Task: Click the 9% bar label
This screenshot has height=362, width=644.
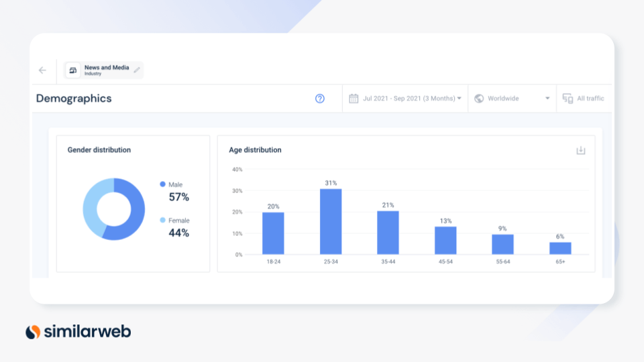Action: click(502, 229)
